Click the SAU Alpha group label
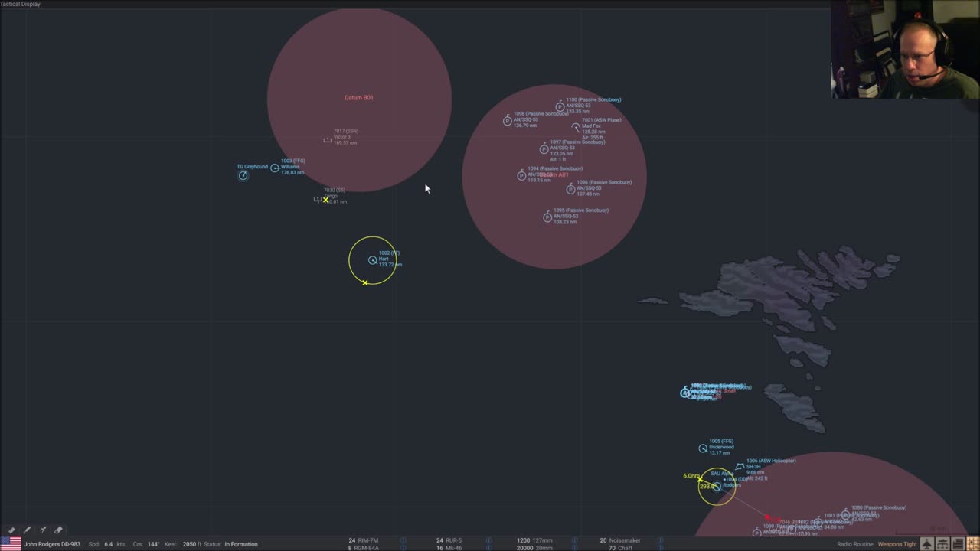This screenshot has height=551, width=980. click(x=721, y=474)
